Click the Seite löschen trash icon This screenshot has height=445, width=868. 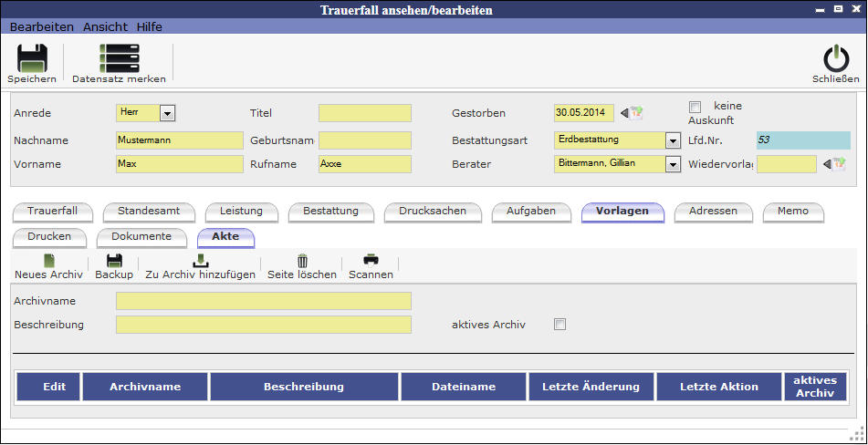point(302,261)
